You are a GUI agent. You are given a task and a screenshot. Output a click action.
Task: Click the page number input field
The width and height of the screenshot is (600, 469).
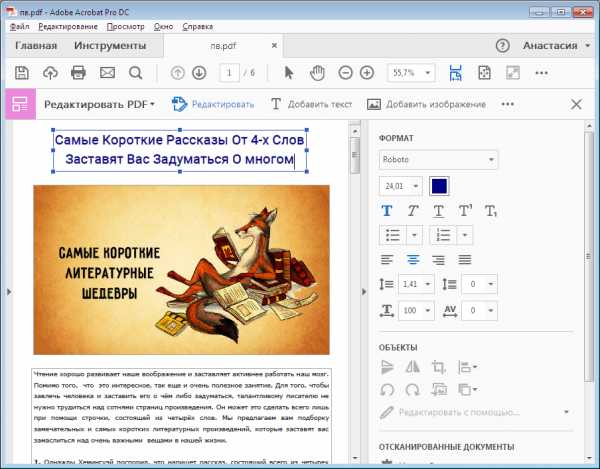click(x=229, y=73)
